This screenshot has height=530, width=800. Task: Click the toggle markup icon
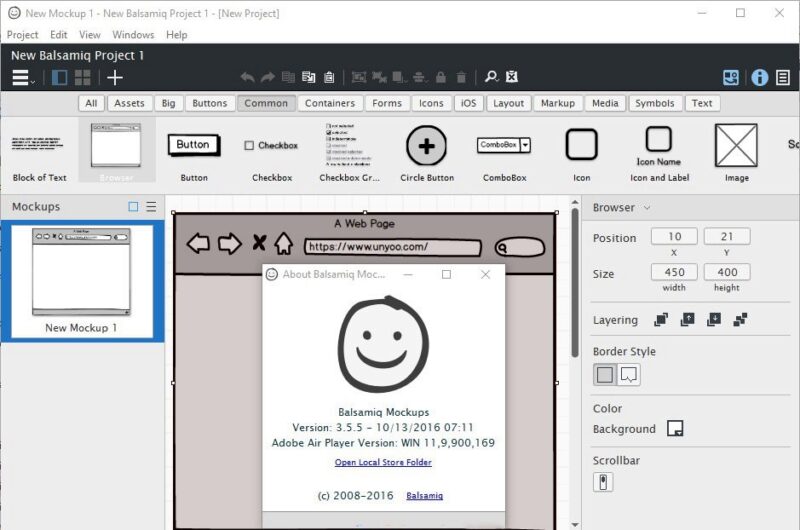[x=512, y=77]
